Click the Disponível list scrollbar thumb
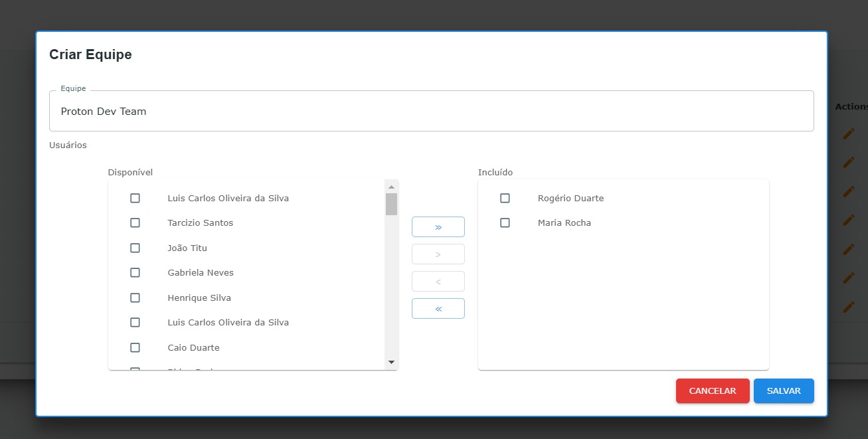The image size is (868, 439). point(391,204)
